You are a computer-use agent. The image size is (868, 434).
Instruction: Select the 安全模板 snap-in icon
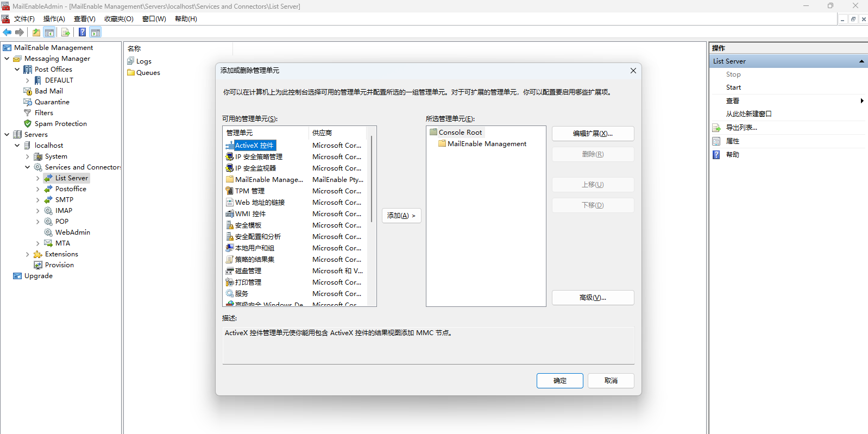(230, 225)
